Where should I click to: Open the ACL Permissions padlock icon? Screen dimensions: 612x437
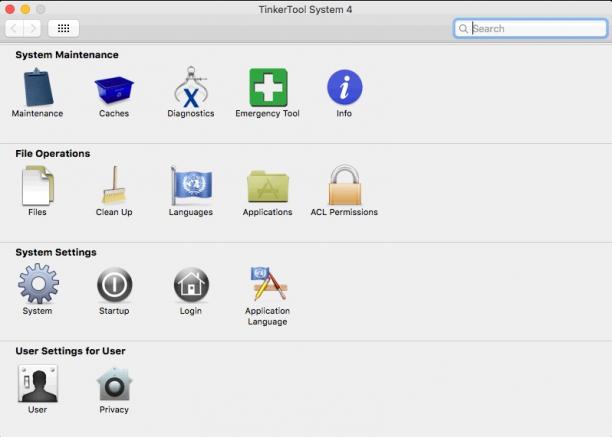pos(344,185)
